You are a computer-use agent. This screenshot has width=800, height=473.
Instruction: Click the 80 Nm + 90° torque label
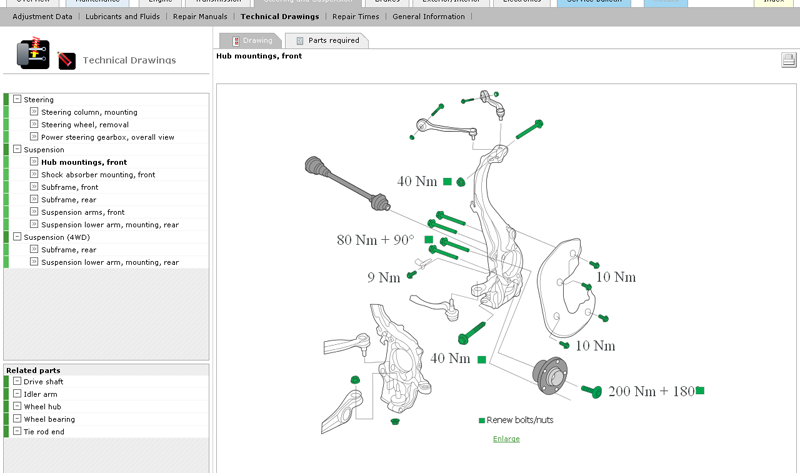(x=376, y=240)
